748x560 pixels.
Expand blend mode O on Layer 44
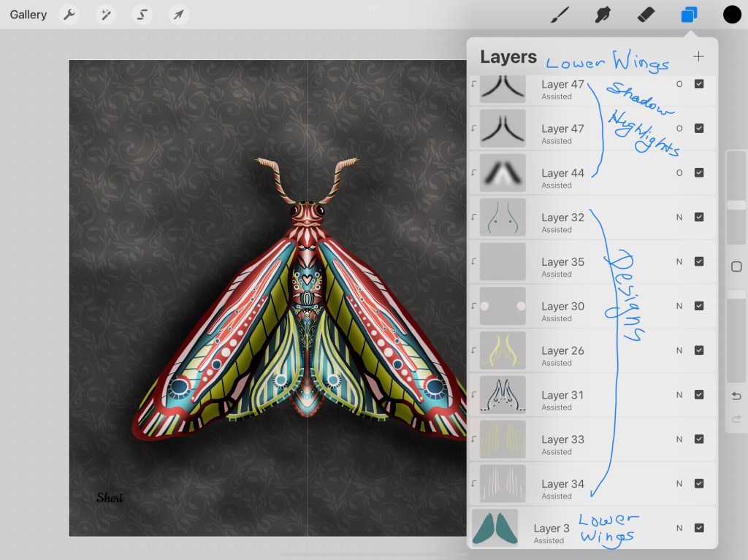[x=679, y=172]
